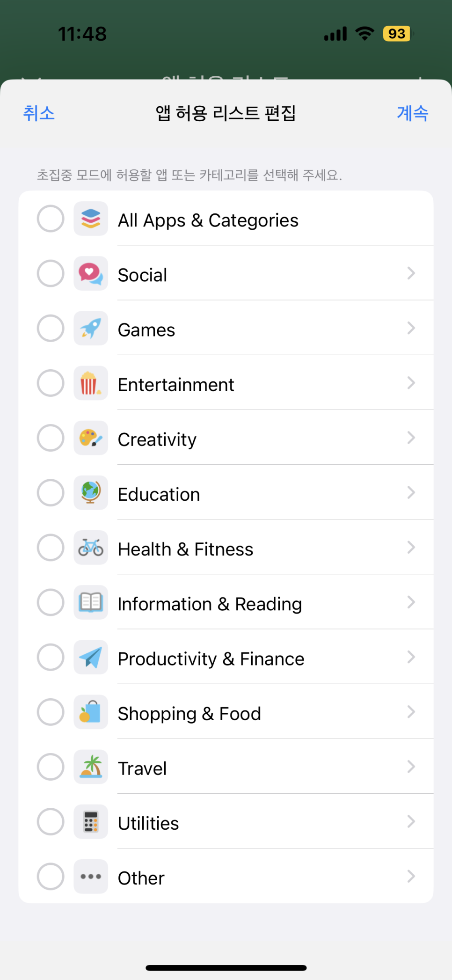This screenshot has width=452, height=980.
Task: Expand the Other category chevron
Action: (x=411, y=876)
